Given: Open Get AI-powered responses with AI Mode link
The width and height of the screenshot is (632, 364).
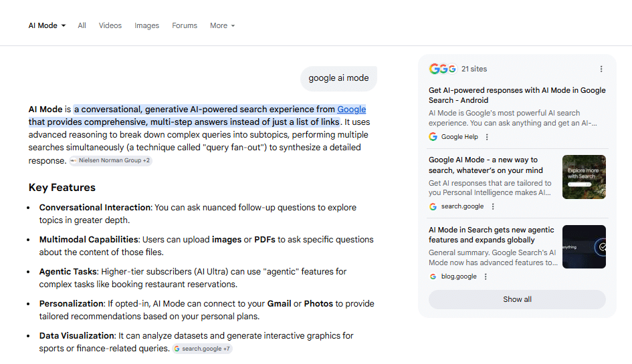Looking at the screenshot, I should pos(517,95).
